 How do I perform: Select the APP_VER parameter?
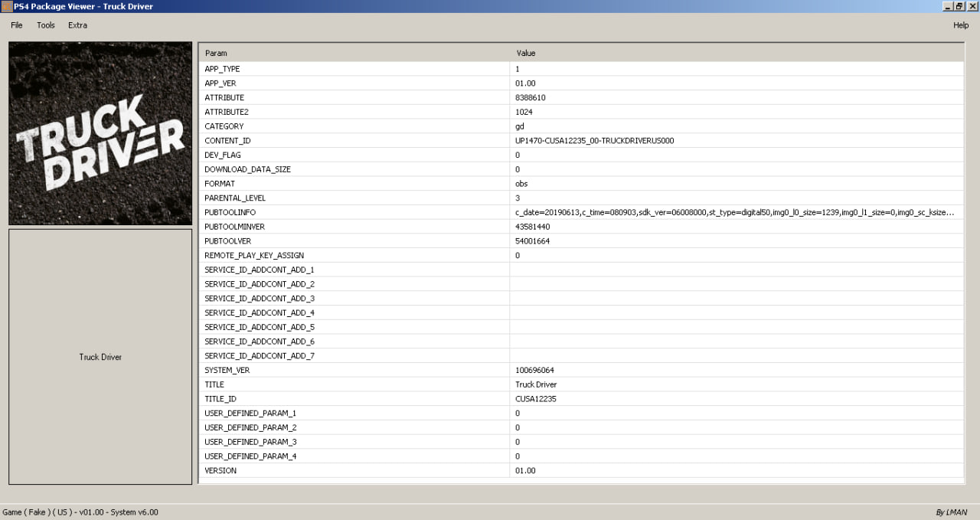click(582, 83)
